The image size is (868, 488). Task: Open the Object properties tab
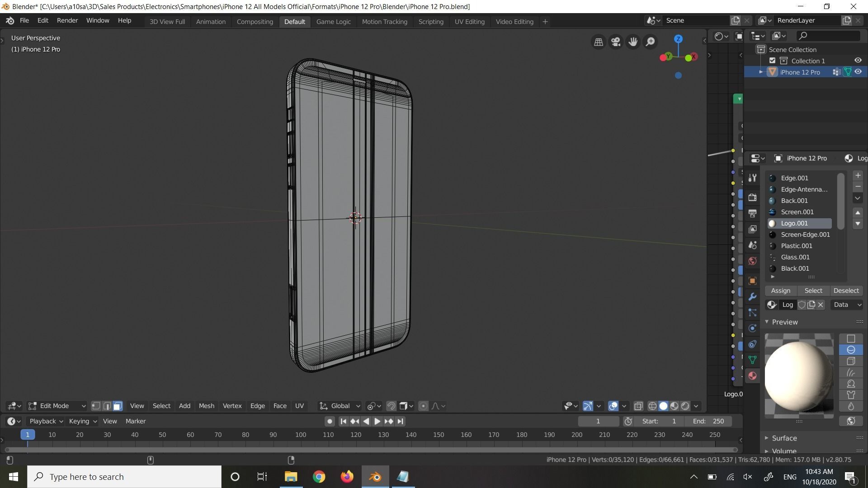(x=752, y=281)
